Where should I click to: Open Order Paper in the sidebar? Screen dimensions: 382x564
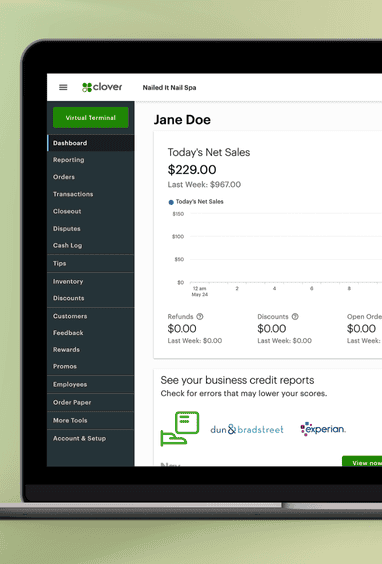click(x=91, y=402)
